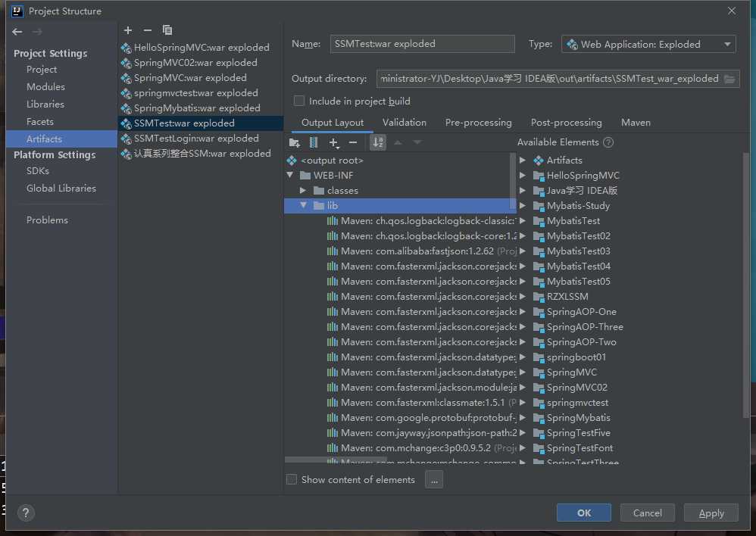Enable Show content of elements checkbox

tap(291, 479)
